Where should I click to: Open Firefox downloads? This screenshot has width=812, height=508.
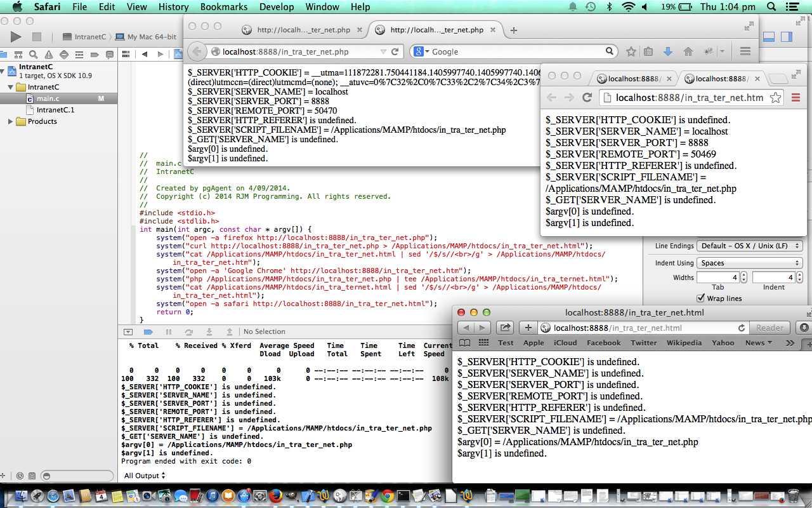pyautogui.click(x=667, y=51)
